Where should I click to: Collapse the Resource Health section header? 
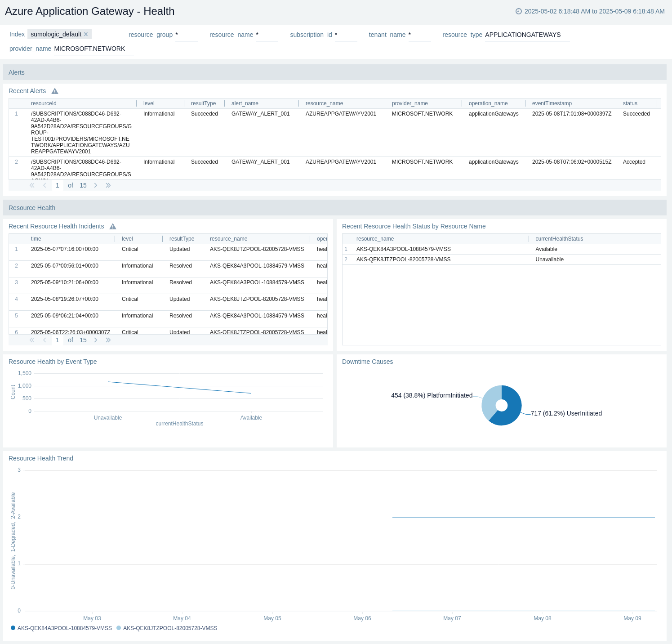[334, 208]
